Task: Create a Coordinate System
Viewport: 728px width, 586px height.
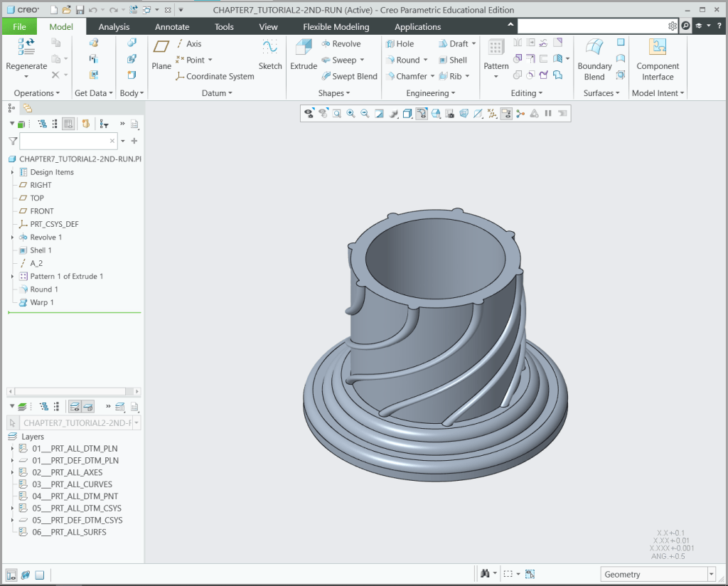Action: 215,76
